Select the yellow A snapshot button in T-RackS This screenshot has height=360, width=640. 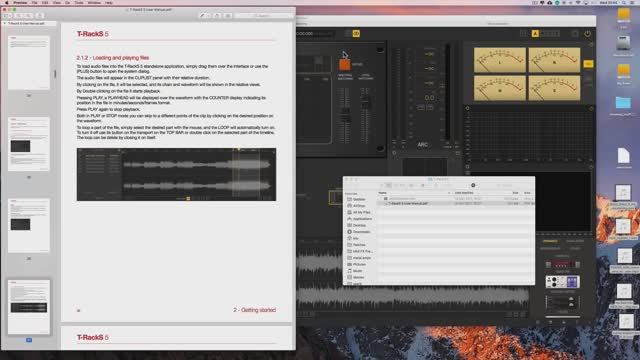[x=535, y=33]
